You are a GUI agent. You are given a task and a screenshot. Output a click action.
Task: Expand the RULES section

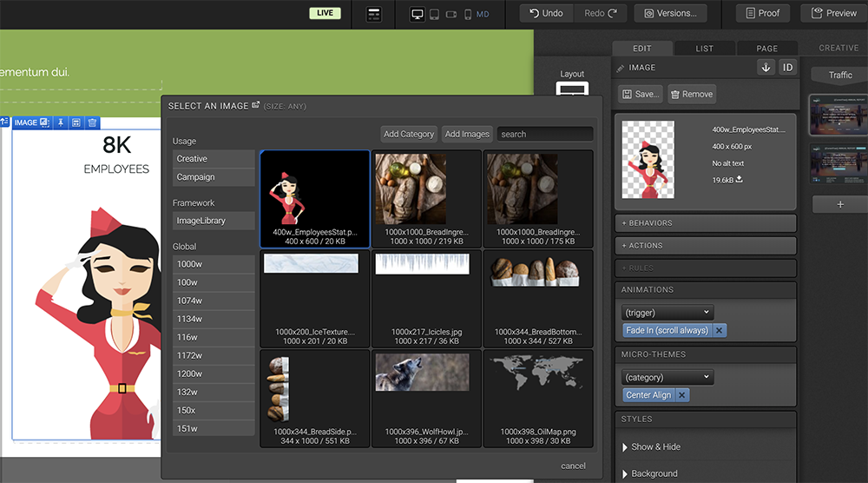[x=705, y=268]
